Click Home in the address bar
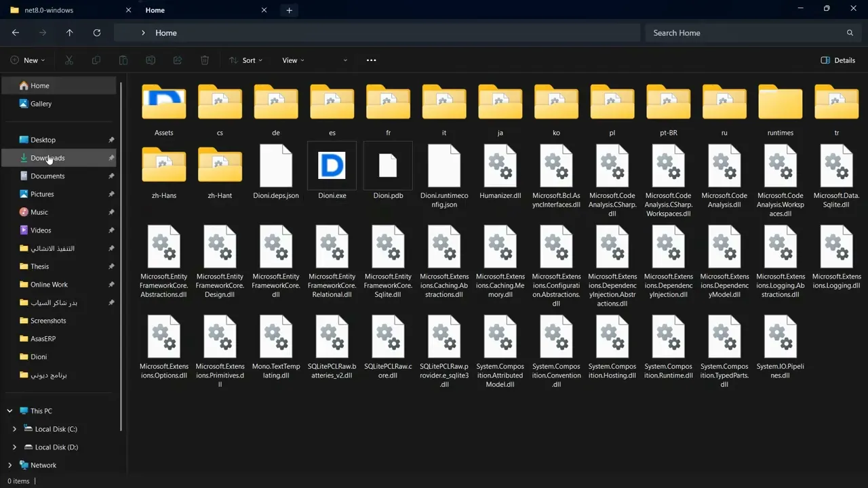The image size is (868, 488). coord(166,33)
